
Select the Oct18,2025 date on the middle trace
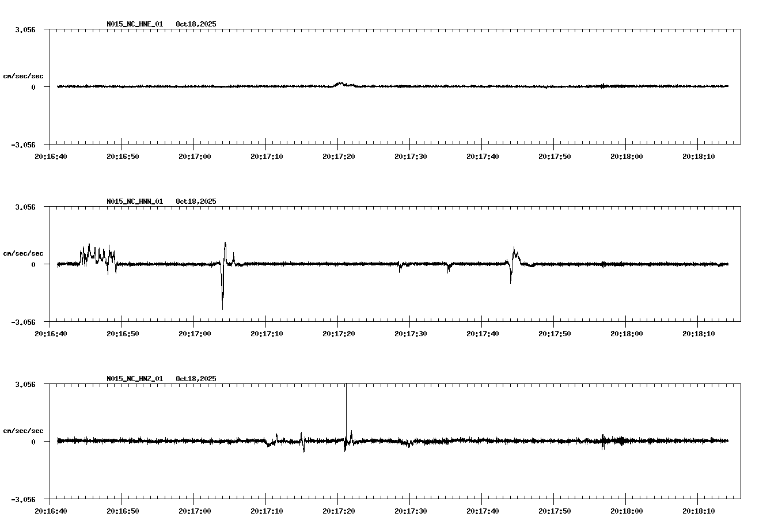tap(195, 202)
